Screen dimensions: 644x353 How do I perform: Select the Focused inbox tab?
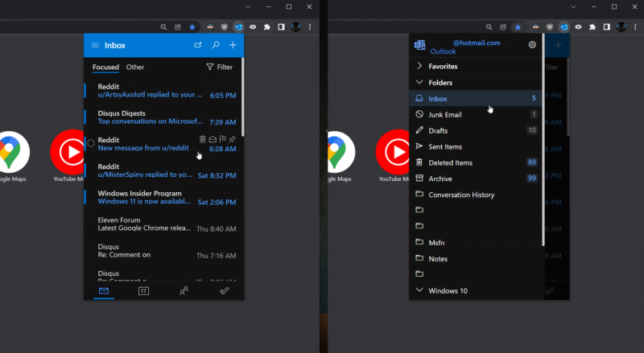pyautogui.click(x=105, y=68)
